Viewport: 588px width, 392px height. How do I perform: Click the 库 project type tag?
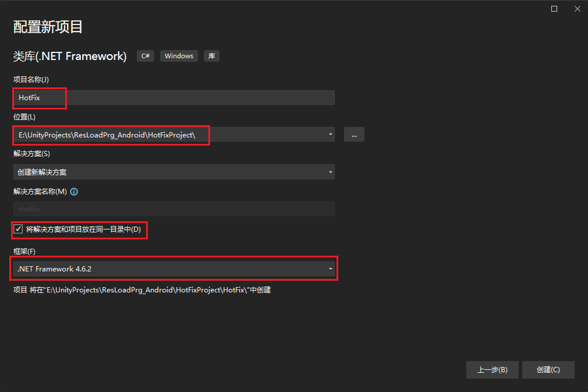(211, 56)
